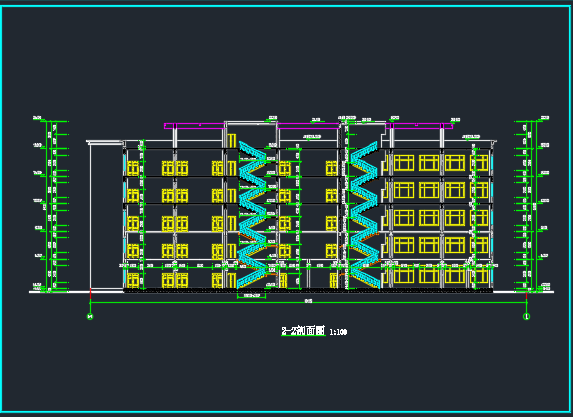Image resolution: width=573 pixels, height=417 pixels.
Task: Select the left cyan zigzag staircase
Action: click(x=252, y=215)
